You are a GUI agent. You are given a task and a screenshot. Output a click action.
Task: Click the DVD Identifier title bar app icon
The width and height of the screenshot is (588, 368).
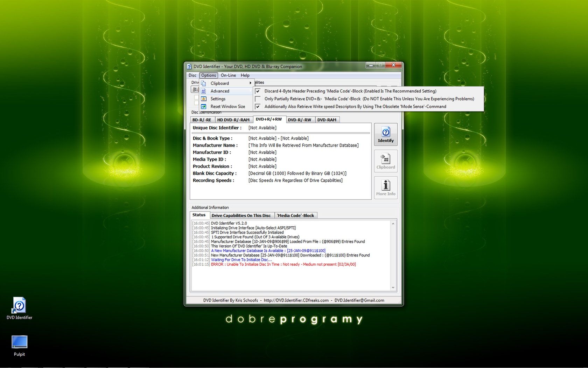189,66
